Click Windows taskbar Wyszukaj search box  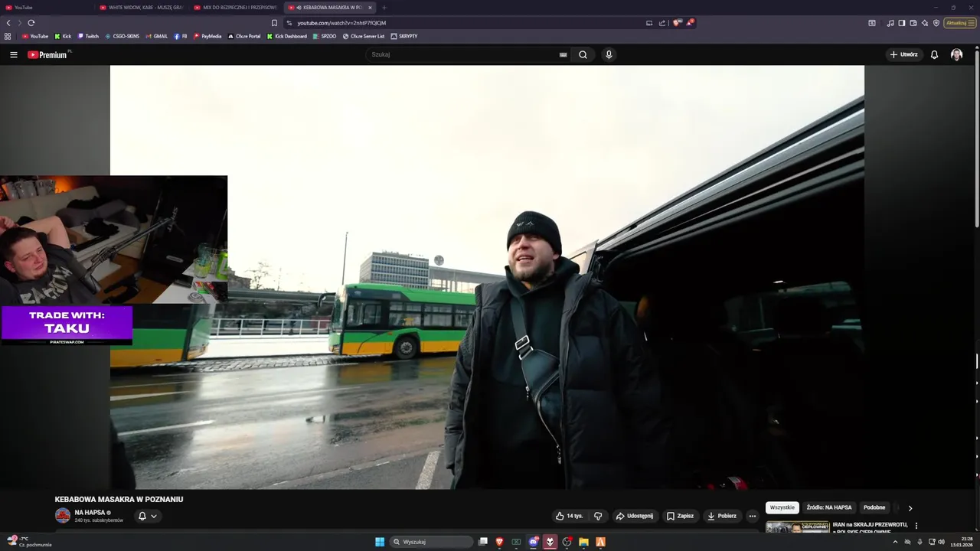(432, 542)
